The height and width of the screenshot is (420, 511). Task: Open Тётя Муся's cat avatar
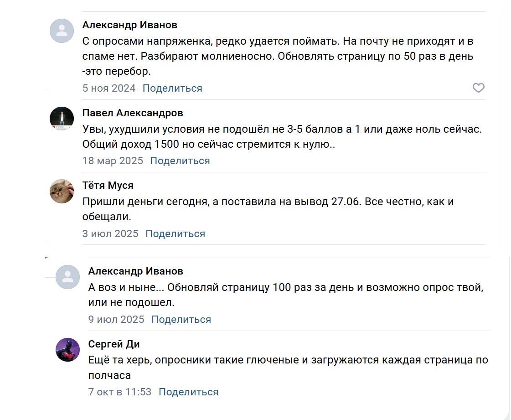(62, 192)
